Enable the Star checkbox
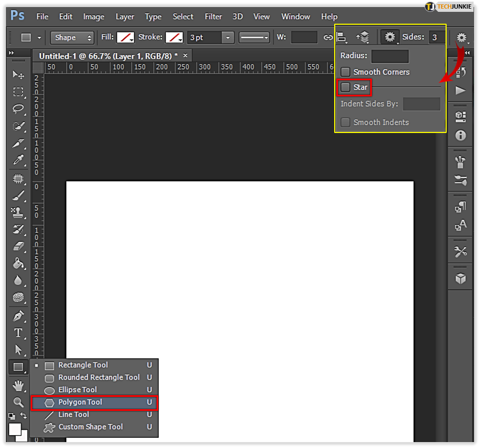480x448 pixels. point(345,87)
